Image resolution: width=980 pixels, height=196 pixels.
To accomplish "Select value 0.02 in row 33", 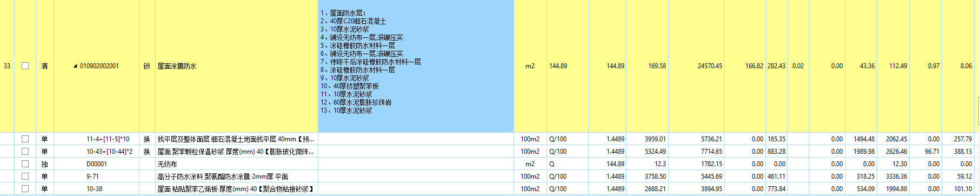I will pyautogui.click(x=798, y=66).
